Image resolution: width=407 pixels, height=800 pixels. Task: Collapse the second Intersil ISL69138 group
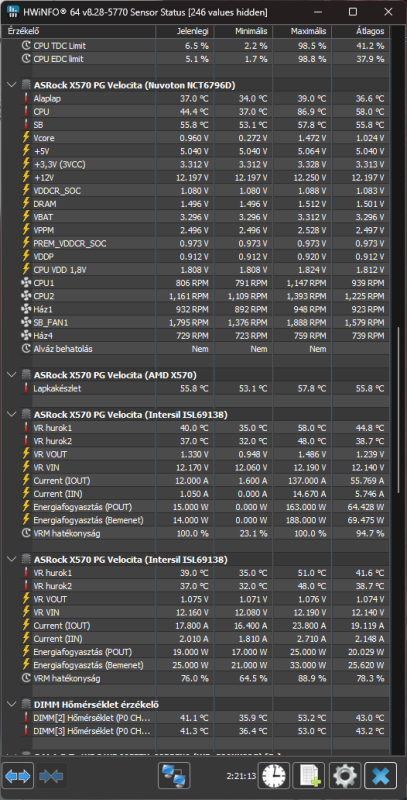[12, 560]
